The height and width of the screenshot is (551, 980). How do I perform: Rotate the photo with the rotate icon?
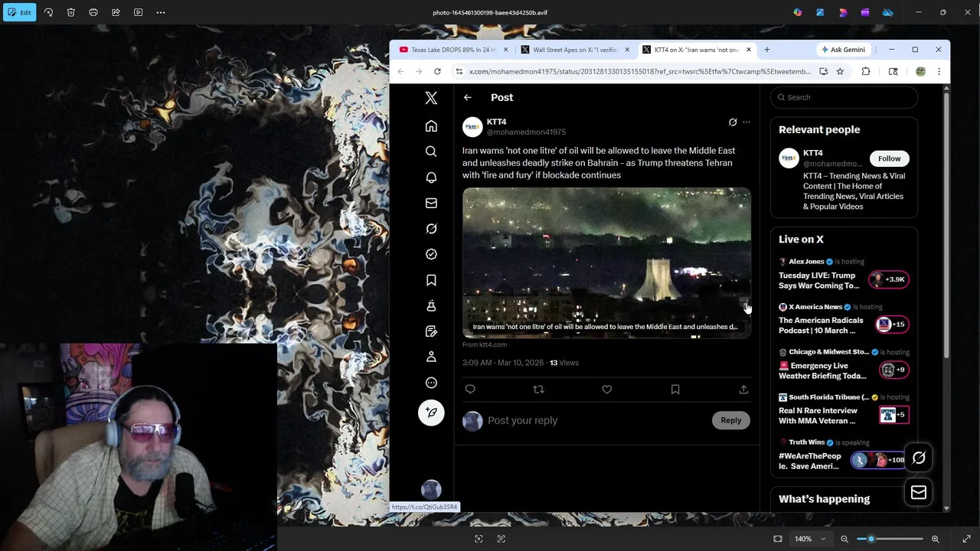point(48,12)
